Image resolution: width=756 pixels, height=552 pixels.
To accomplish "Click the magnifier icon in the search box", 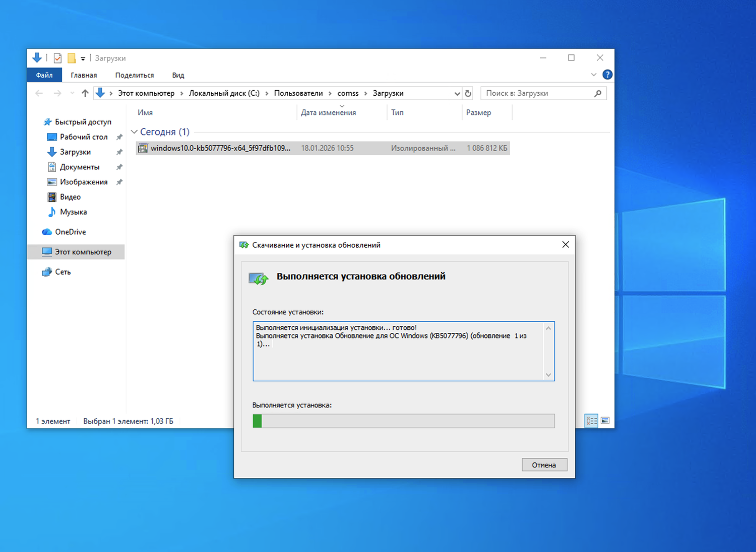I will click(598, 93).
